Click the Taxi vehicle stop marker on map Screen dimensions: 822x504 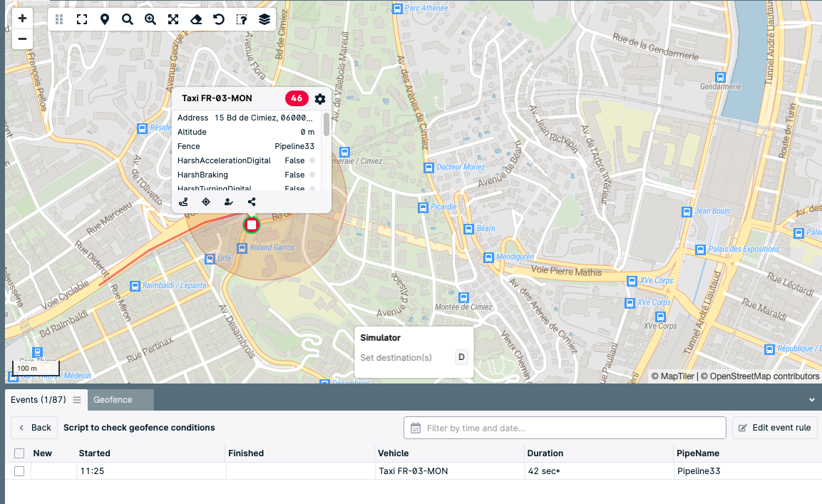[252, 225]
